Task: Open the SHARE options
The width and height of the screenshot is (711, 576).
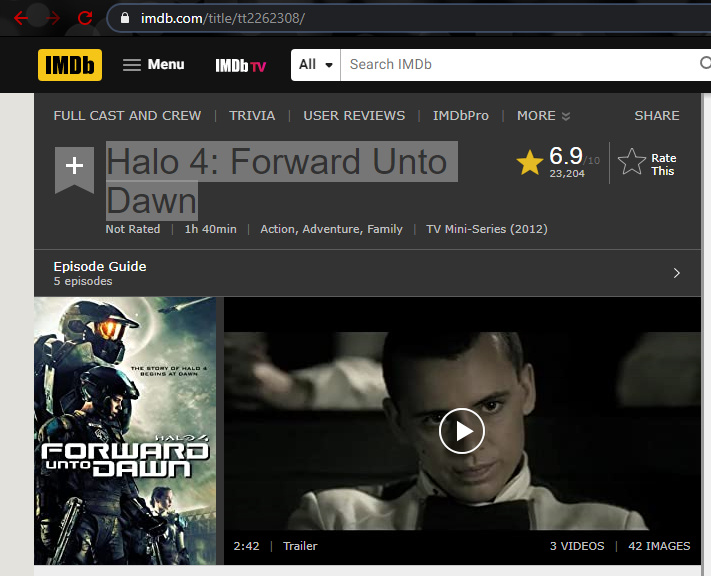Action: point(657,116)
